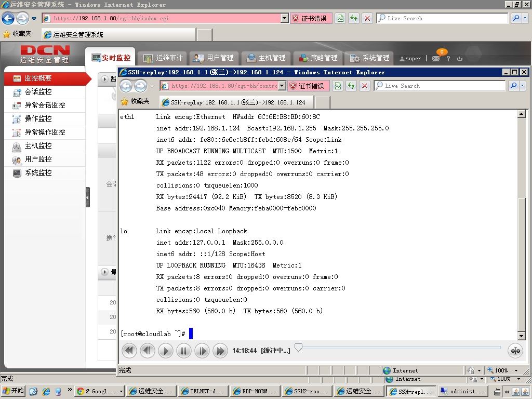Select 主机监控 in the sidebar
The image size is (532, 399).
pyautogui.click(x=45, y=146)
